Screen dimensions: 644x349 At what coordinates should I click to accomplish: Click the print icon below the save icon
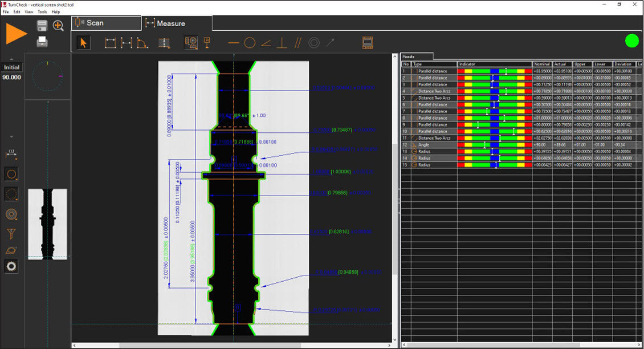coord(42,42)
